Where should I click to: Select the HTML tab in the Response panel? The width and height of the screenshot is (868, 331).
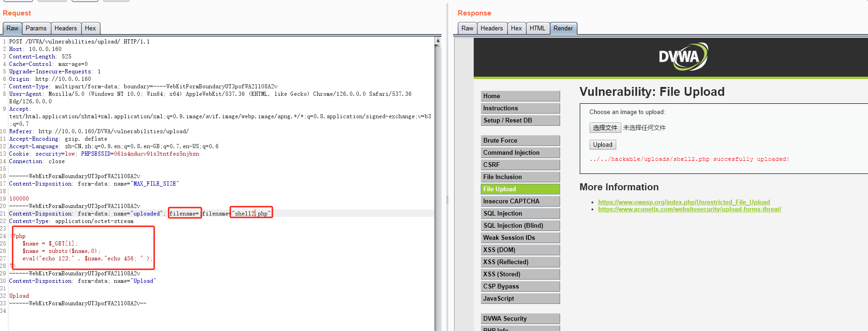coord(538,28)
